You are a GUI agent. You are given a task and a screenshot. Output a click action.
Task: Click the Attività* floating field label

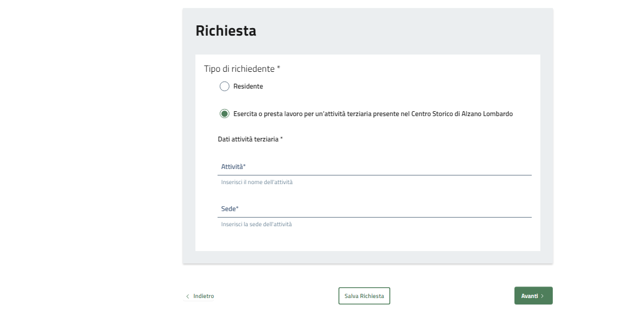(233, 167)
